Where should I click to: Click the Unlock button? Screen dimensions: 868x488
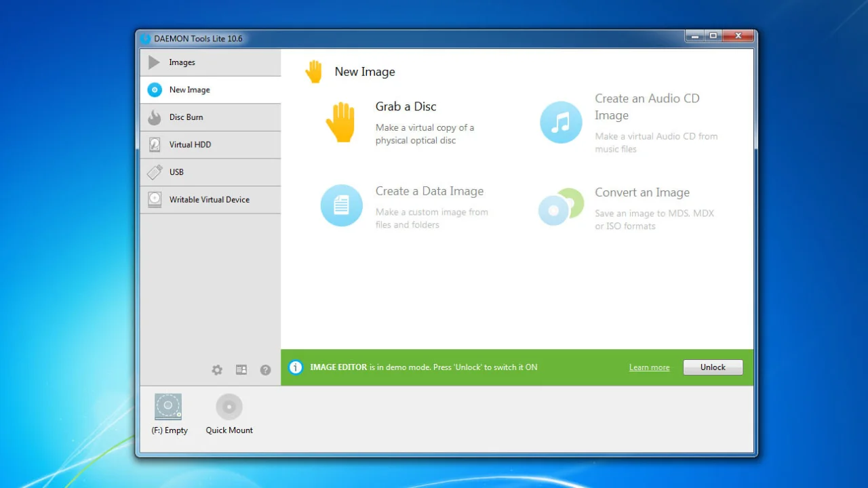[713, 367]
